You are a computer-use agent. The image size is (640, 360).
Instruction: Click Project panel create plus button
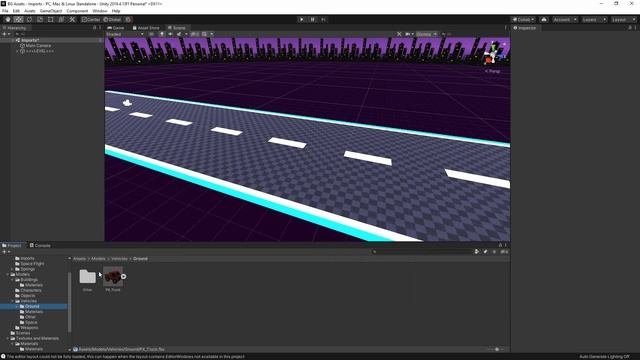(x=4, y=252)
